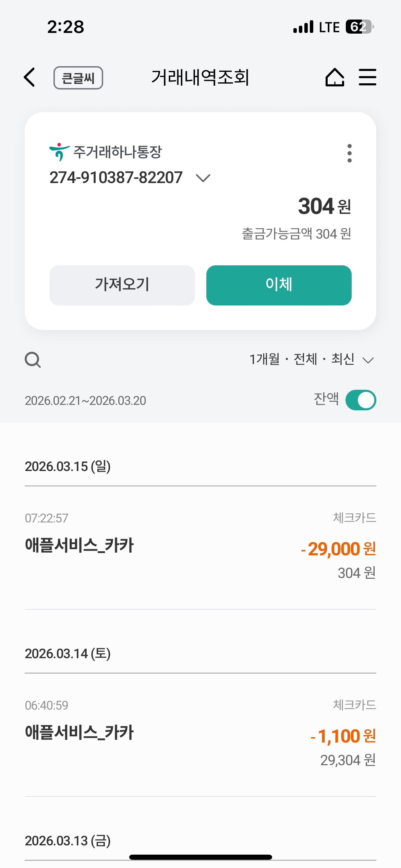
Task: Toggle 큰글씨 large text mode
Action: pyautogui.click(x=78, y=78)
